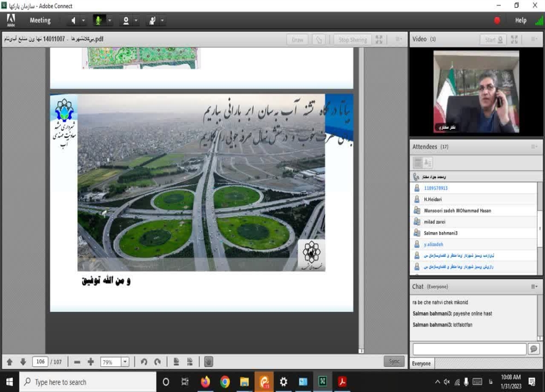Screen dimensions: 545x392
Task: Open the Meeting menu
Action: pyautogui.click(x=40, y=21)
